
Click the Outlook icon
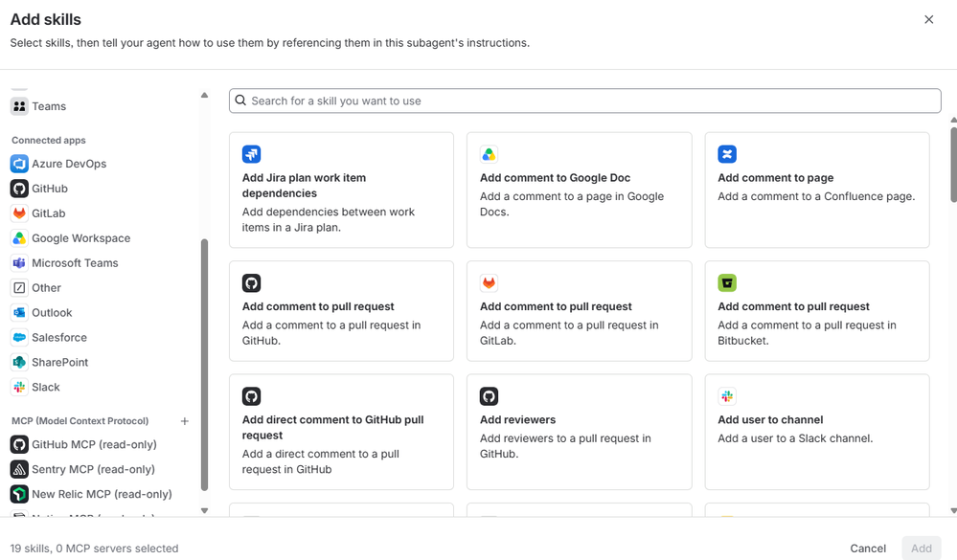tap(19, 312)
